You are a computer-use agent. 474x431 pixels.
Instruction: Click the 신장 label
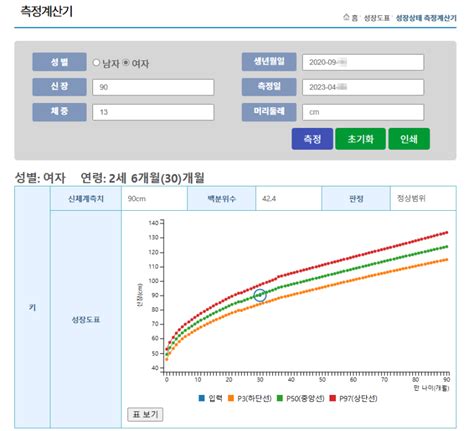pos(59,87)
